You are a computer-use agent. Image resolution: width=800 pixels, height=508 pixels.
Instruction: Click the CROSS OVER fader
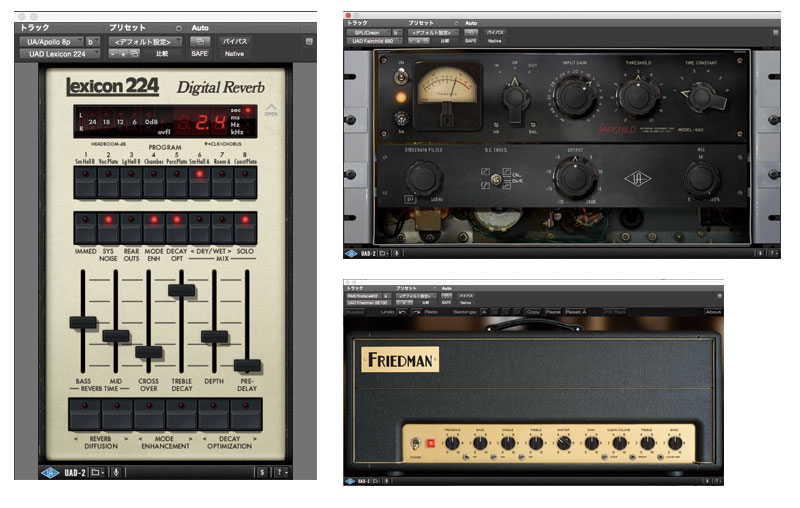coord(148,352)
